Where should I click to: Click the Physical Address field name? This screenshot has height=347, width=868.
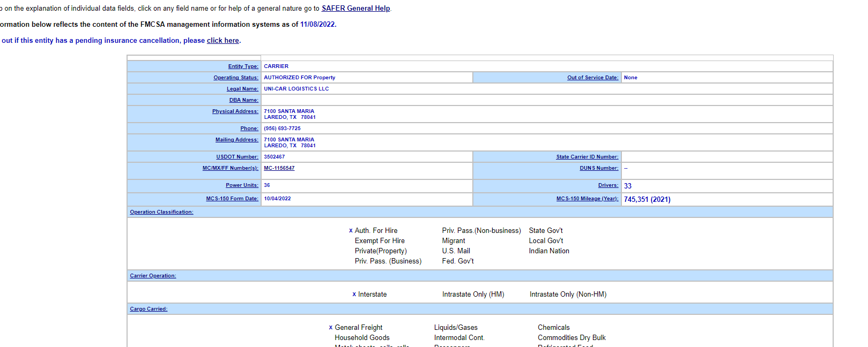click(235, 111)
